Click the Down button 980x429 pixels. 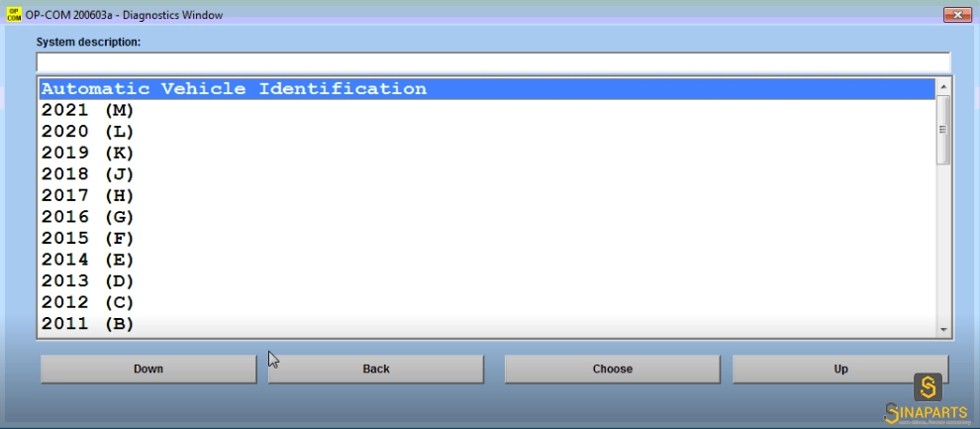coord(148,369)
